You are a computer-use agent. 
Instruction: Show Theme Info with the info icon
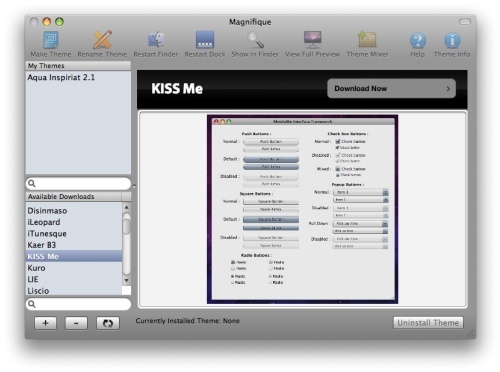[x=452, y=41]
